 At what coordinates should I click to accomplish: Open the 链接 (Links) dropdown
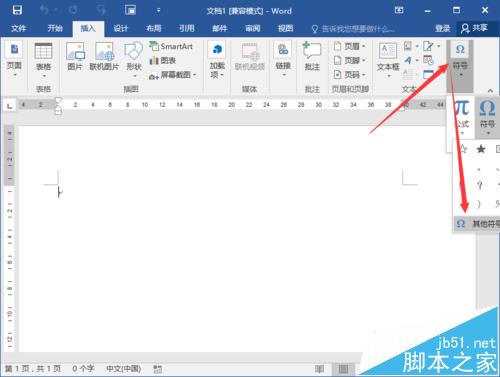coord(283,59)
